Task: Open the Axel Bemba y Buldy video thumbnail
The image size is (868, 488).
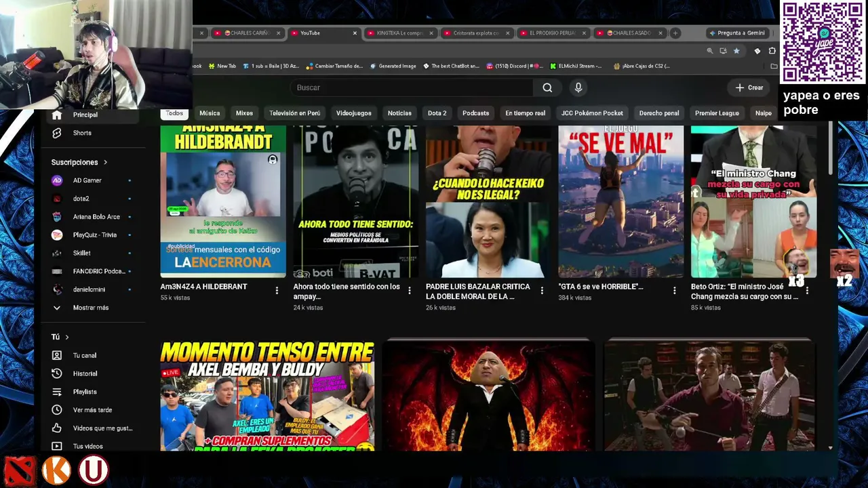Action: (267, 396)
